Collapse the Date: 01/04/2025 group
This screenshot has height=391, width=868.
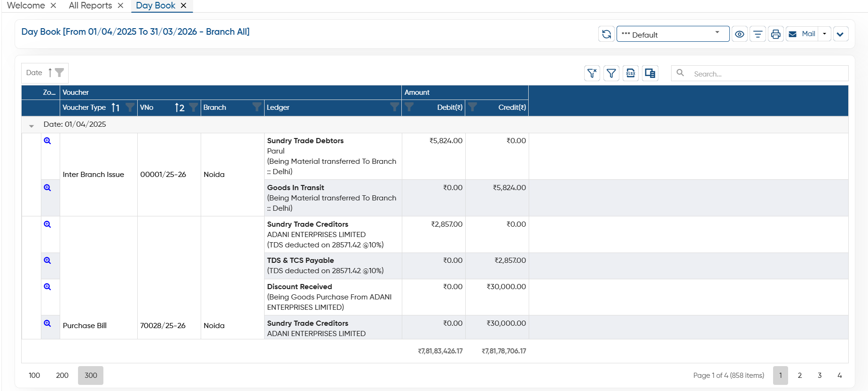point(31,125)
